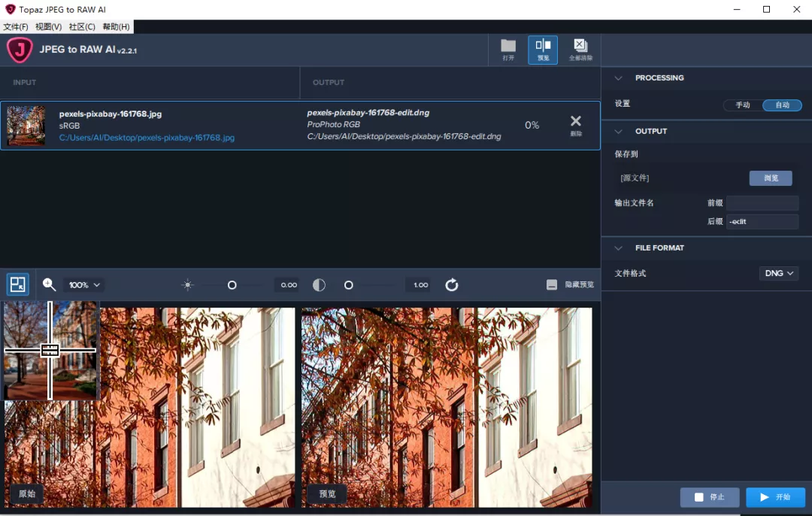Viewport: 812px width, 516px height.
Task: Click the navigator thumbnail toggle icon
Action: click(x=18, y=284)
